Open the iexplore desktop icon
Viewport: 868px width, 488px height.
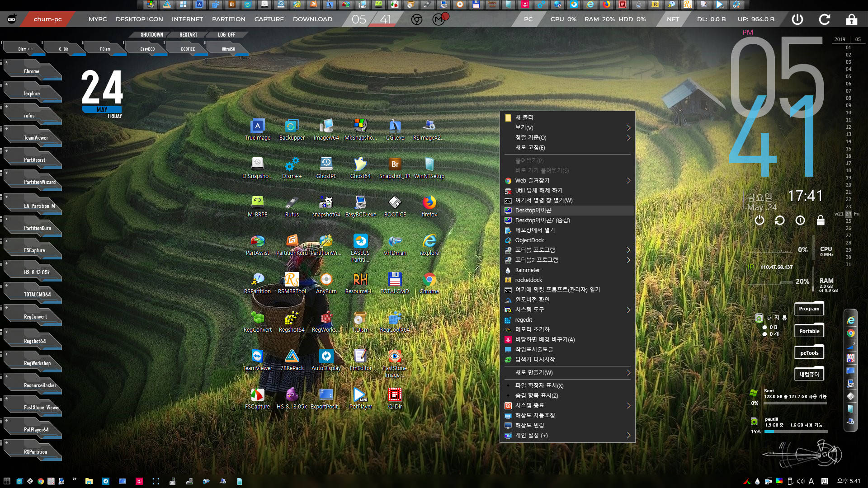[429, 245]
